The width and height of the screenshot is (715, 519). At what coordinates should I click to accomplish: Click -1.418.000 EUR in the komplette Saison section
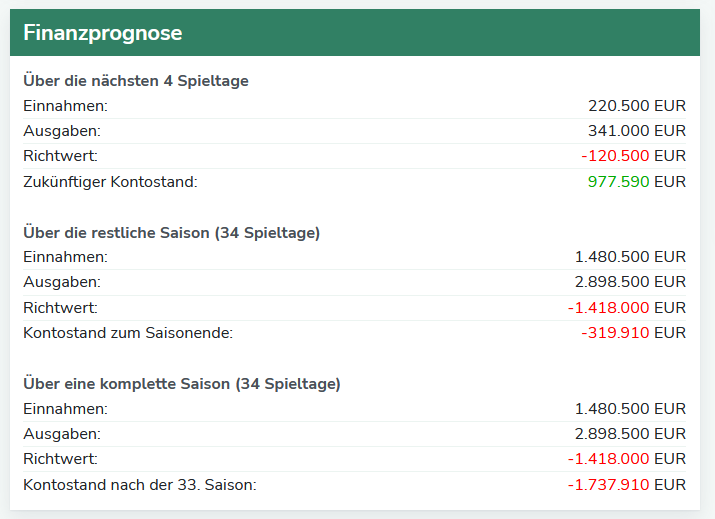pos(626,459)
